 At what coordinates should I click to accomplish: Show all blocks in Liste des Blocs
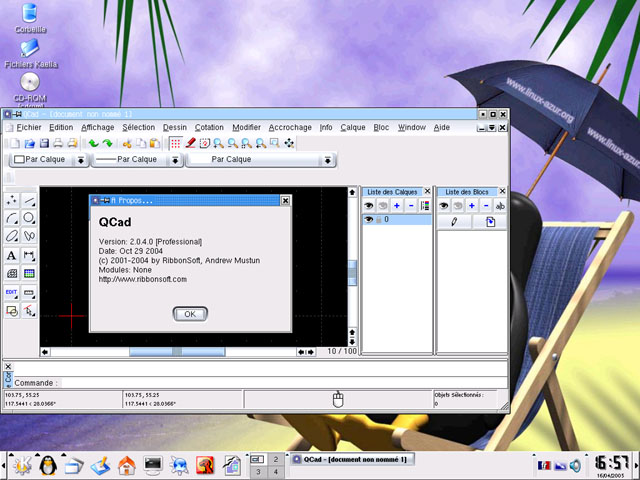tap(444, 206)
